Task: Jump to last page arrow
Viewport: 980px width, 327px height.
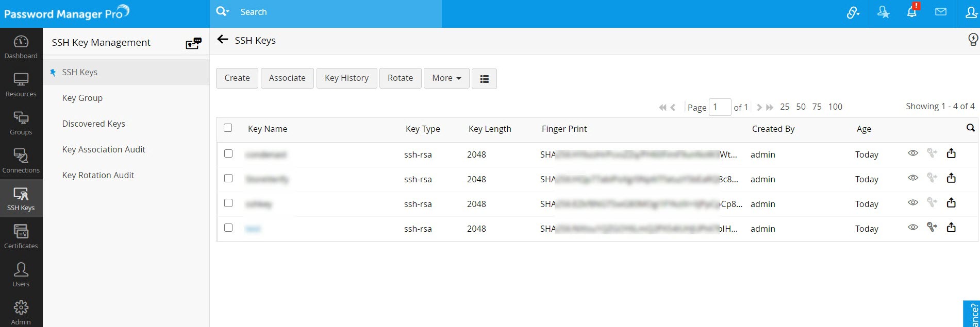Action: (770, 107)
